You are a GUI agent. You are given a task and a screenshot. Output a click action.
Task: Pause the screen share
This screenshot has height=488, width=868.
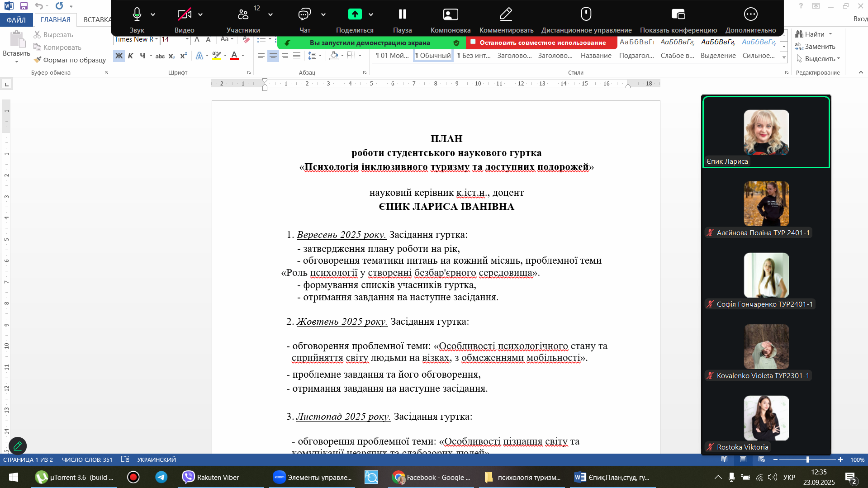click(402, 14)
